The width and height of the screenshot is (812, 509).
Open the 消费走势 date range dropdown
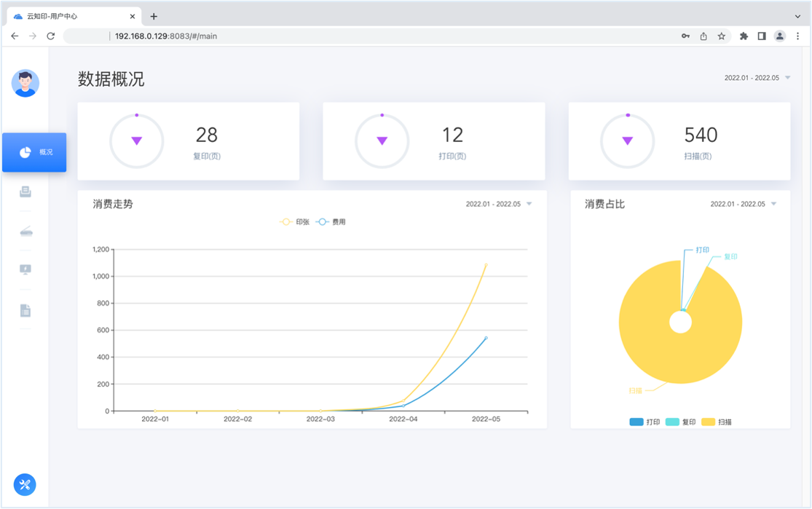(499, 205)
